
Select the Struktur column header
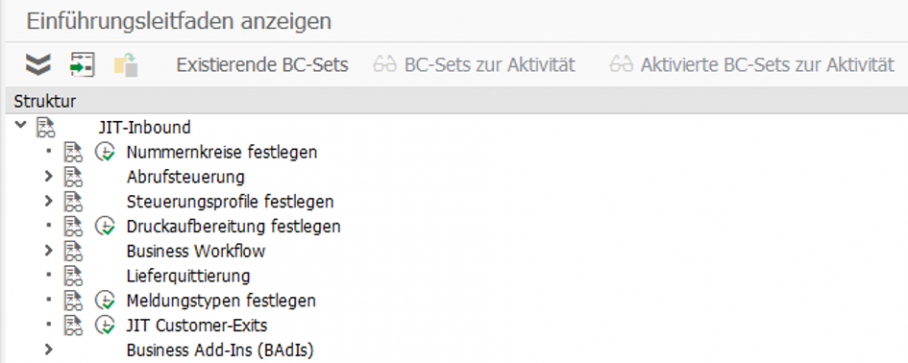click(45, 102)
